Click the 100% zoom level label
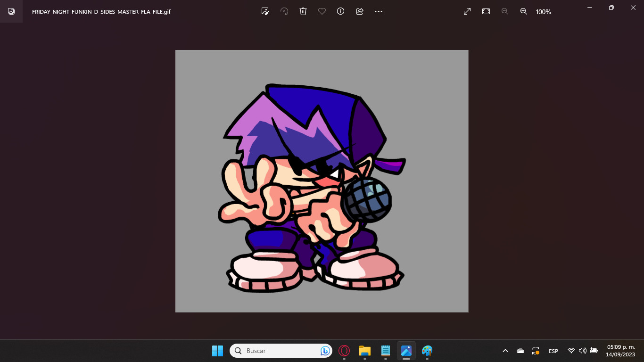The image size is (644, 362). (x=544, y=12)
